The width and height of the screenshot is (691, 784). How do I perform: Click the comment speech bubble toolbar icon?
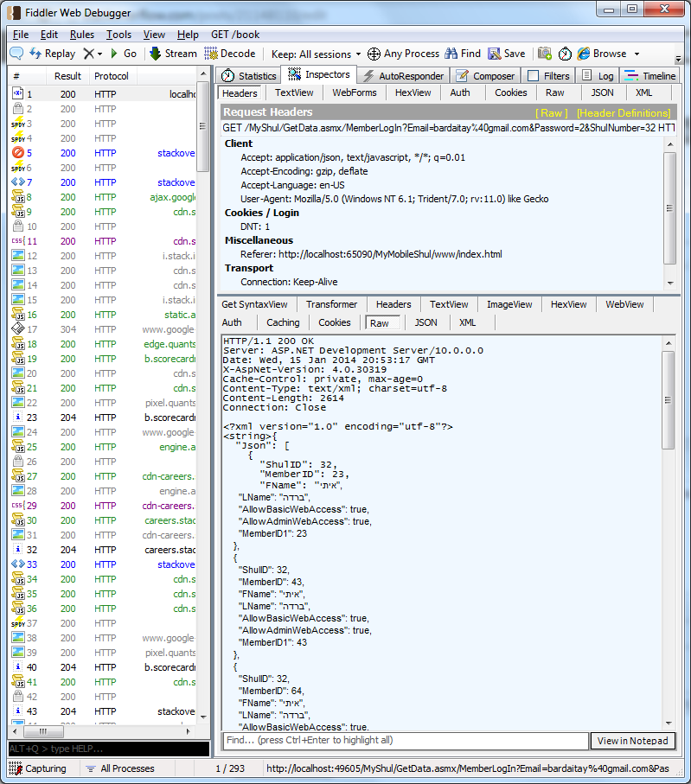tap(16, 54)
